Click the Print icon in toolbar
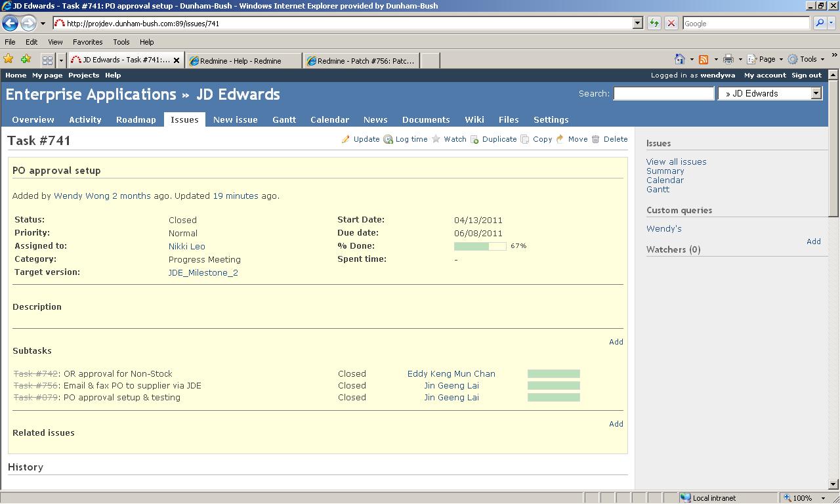 728,59
